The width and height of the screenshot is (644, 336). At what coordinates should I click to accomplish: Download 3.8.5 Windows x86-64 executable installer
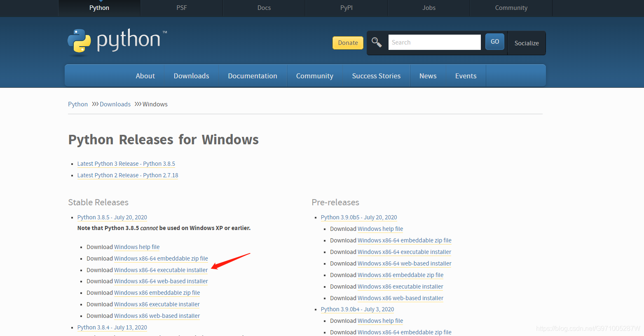161,270
